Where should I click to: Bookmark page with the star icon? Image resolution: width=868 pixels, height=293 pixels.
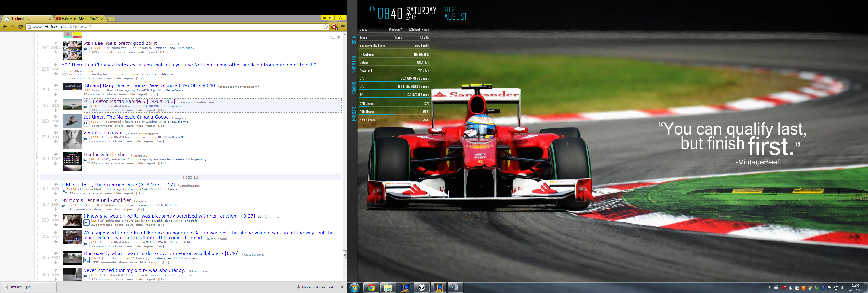click(325, 27)
